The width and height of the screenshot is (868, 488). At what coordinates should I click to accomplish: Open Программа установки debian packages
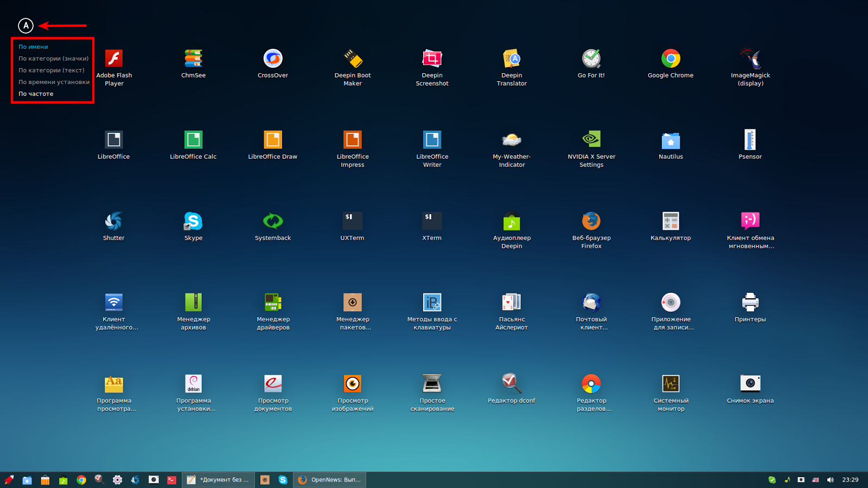(x=193, y=384)
